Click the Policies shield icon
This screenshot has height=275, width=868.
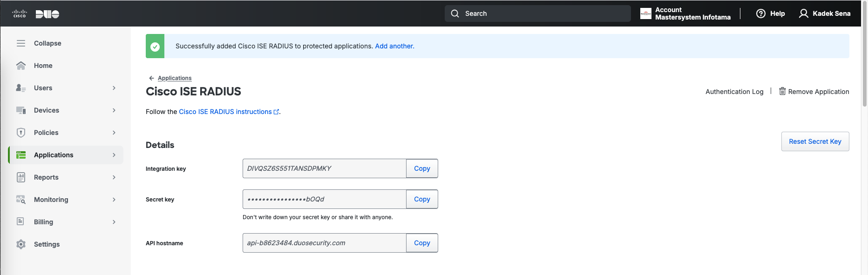pos(21,133)
